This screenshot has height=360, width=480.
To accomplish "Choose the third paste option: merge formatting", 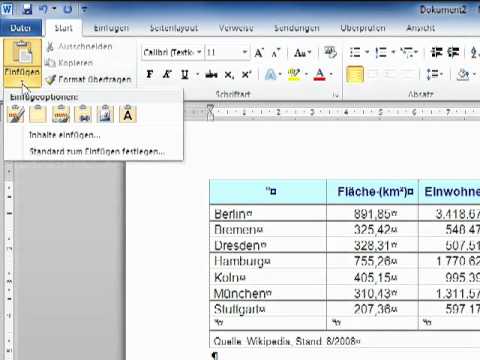I will coord(61,114).
